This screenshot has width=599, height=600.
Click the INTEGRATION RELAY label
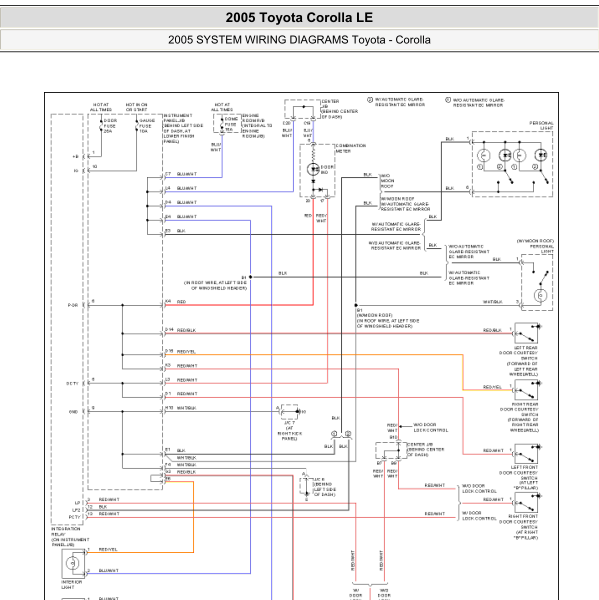(70, 536)
